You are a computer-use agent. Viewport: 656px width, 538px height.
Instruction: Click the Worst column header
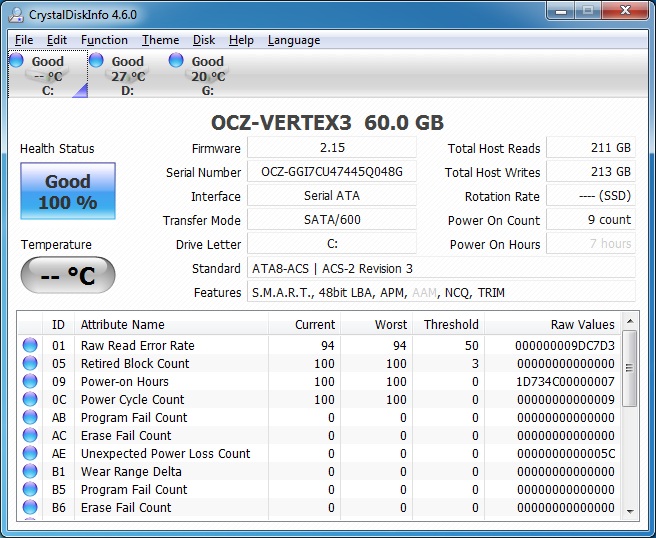tap(377, 324)
